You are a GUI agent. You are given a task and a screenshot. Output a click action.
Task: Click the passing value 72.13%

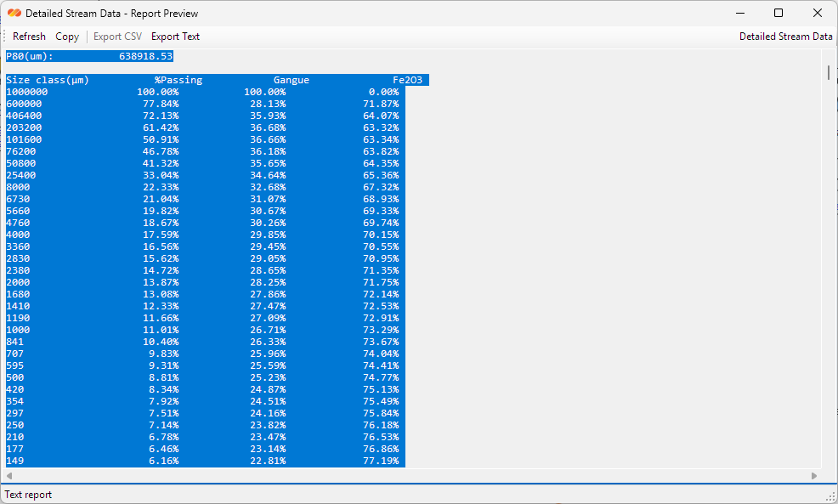[x=161, y=116]
